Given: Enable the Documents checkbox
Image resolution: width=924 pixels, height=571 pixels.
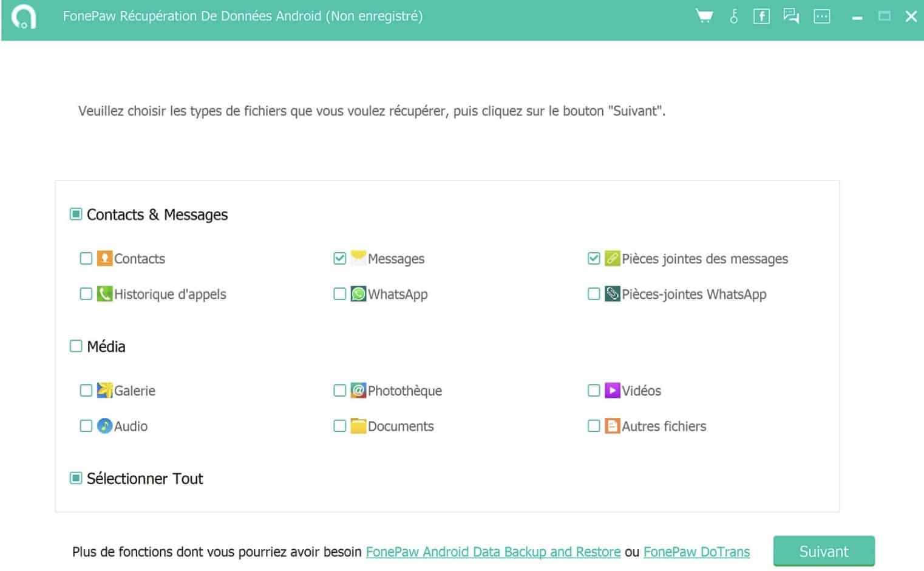Looking at the screenshot, I should pos(340,426).
